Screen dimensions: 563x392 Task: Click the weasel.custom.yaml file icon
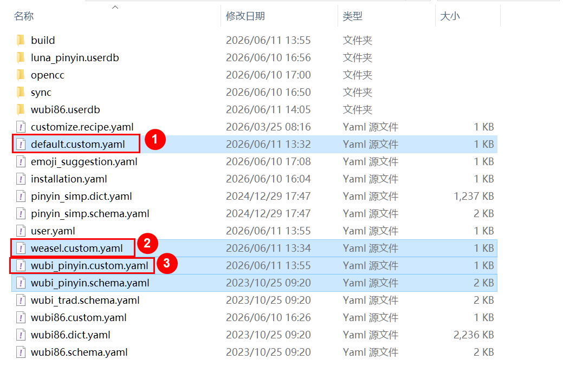tap(21, 248)
